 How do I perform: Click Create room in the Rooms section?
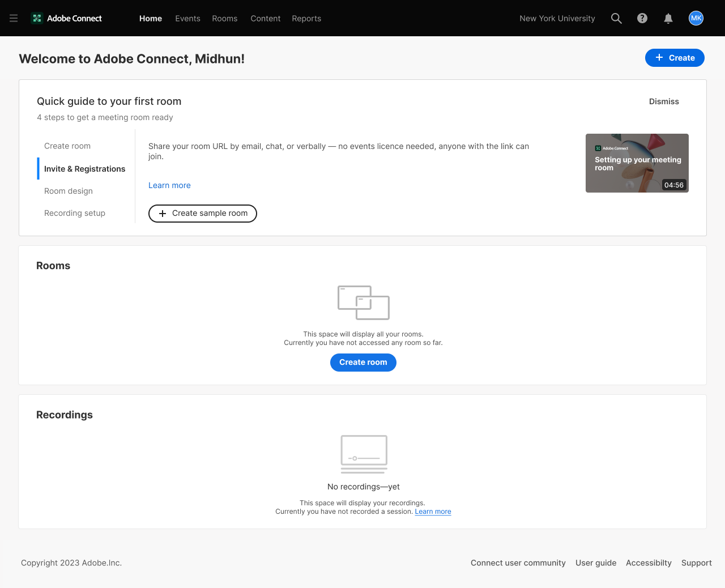tap(363, 363)
